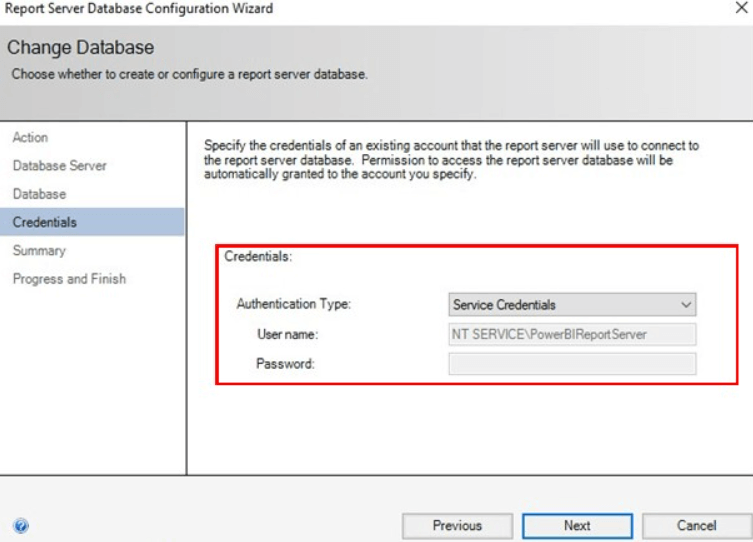Screen dimensions: 753x542
Task: Jump to Progress and Finish step
Action: 69,279
